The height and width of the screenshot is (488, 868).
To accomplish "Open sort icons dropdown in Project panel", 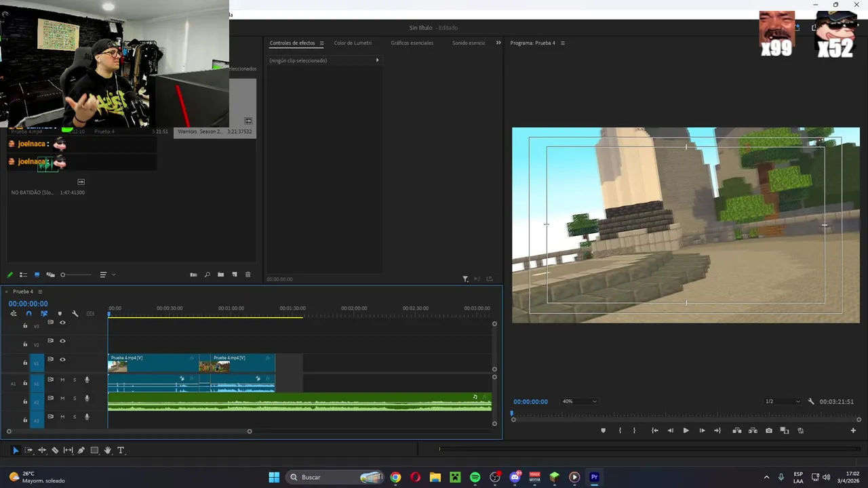I will [107, 274].
